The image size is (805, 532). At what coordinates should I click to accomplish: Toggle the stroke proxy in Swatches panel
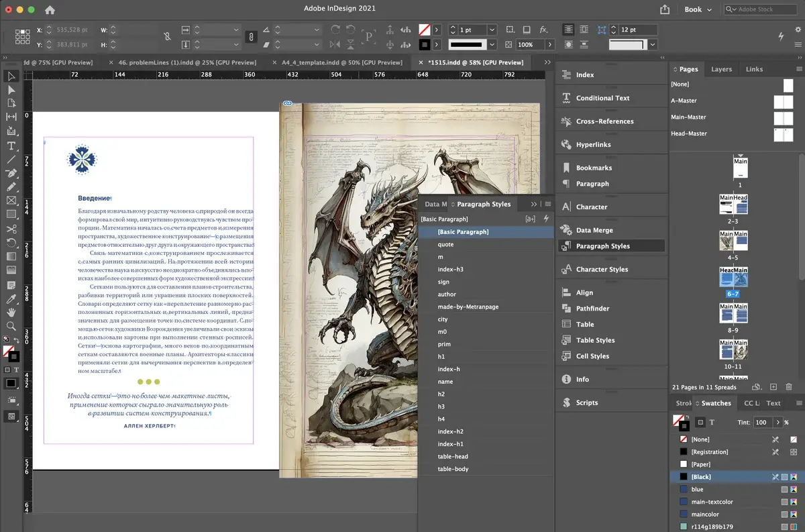(x=684, y=426)
